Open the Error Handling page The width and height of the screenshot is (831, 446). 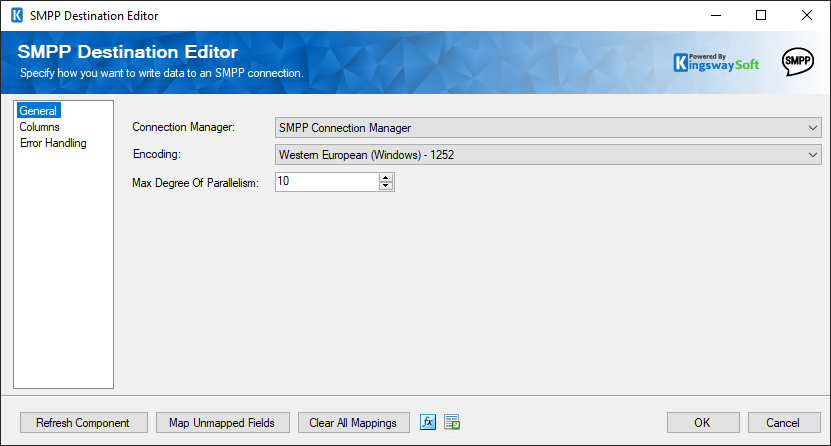[53, 143]
